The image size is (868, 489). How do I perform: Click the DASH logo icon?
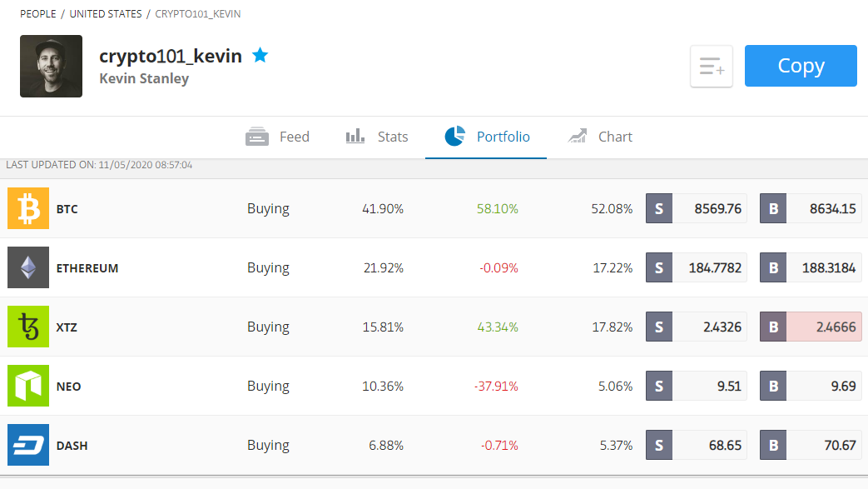[28, 445]
